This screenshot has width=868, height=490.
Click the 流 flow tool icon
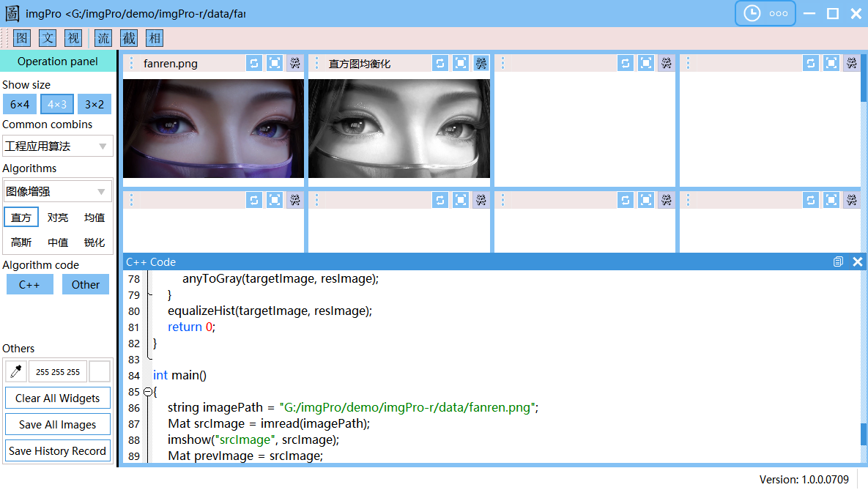tap(103, 38)
